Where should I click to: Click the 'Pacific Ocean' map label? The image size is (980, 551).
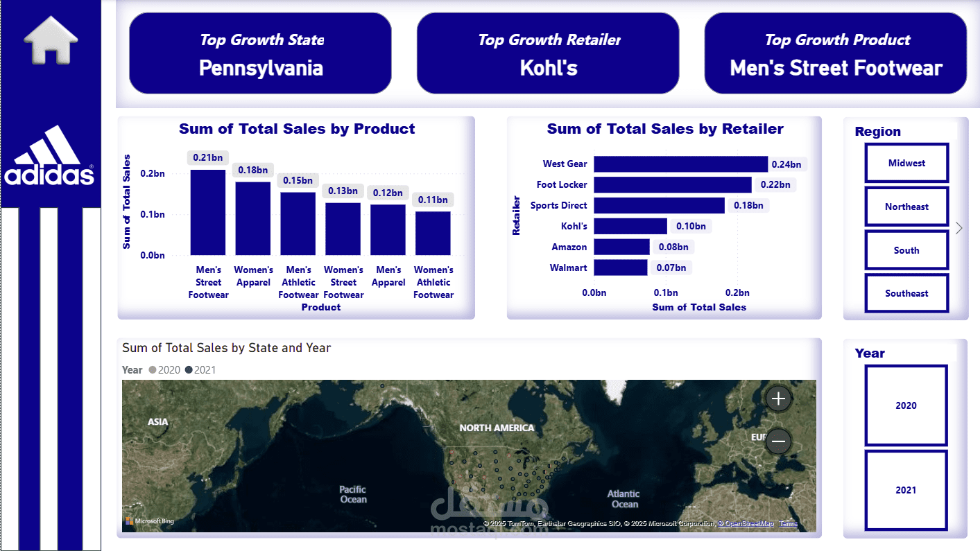pyautogui.click(x=353, y=494)
